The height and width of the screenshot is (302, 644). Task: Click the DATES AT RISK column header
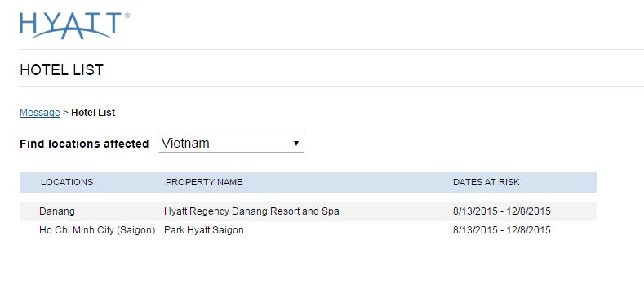click(486, 182)
